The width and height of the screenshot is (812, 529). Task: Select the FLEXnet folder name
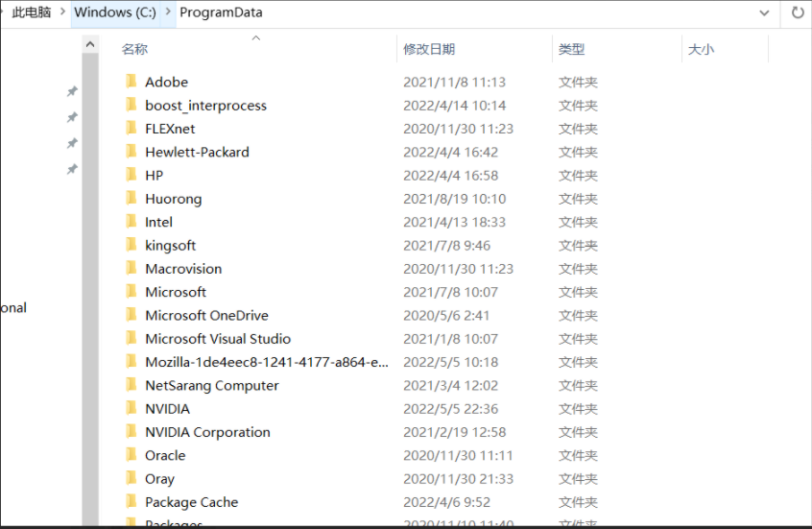tap(170, 129)
